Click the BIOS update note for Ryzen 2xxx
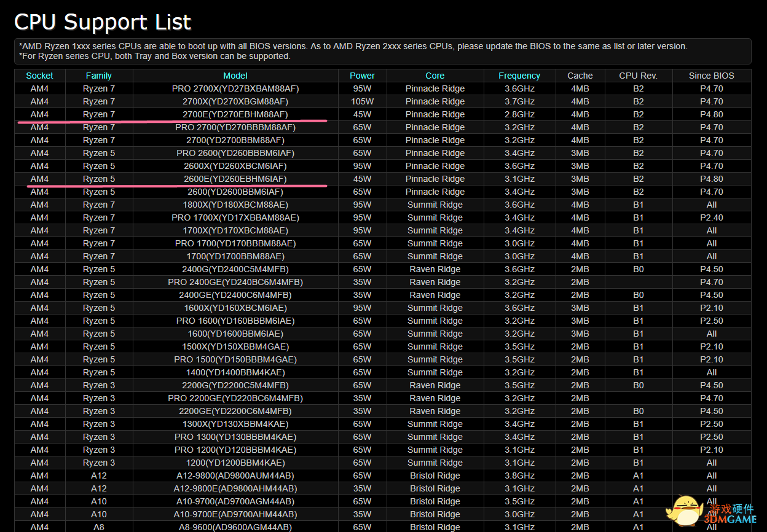 tap(498, 46)
